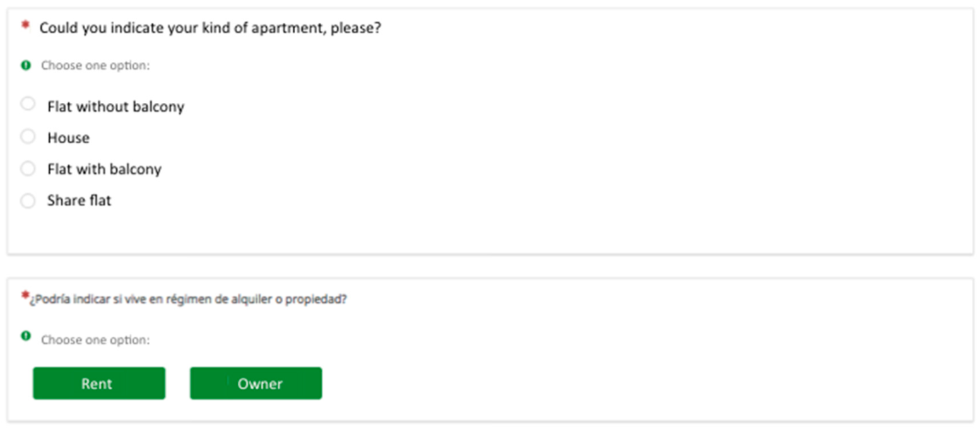Click the 'Flat with balcony' label text
980x434 pixels.
click(104, 170)
